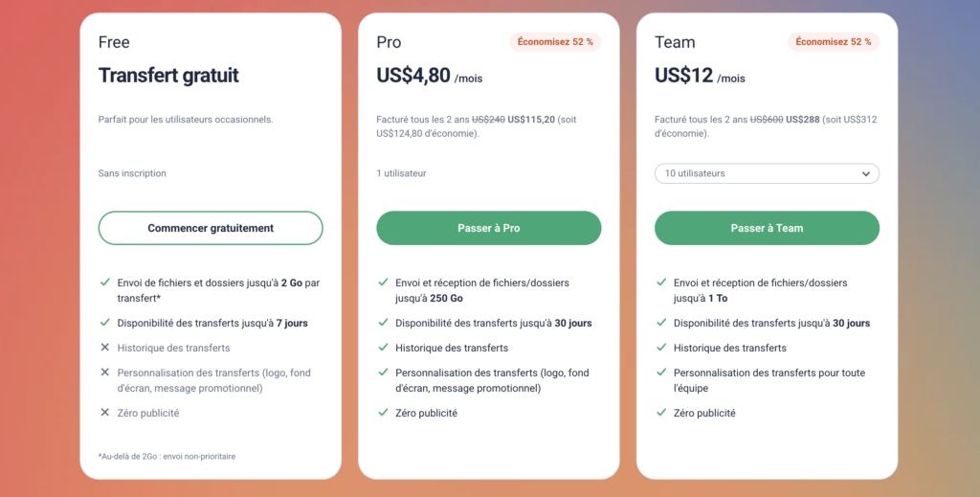Click the chevron arrow in users selector
The width and height of the screenshot is (980, 497).
(x=865, y=174)
